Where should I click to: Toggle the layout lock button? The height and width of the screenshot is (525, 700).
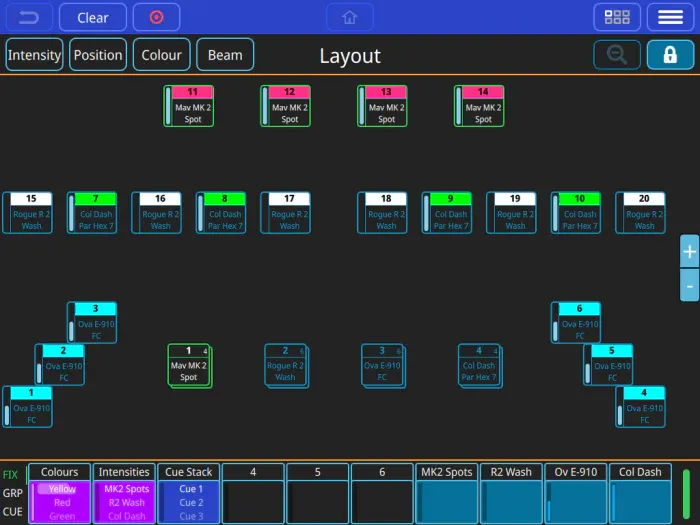coord(670,55)
